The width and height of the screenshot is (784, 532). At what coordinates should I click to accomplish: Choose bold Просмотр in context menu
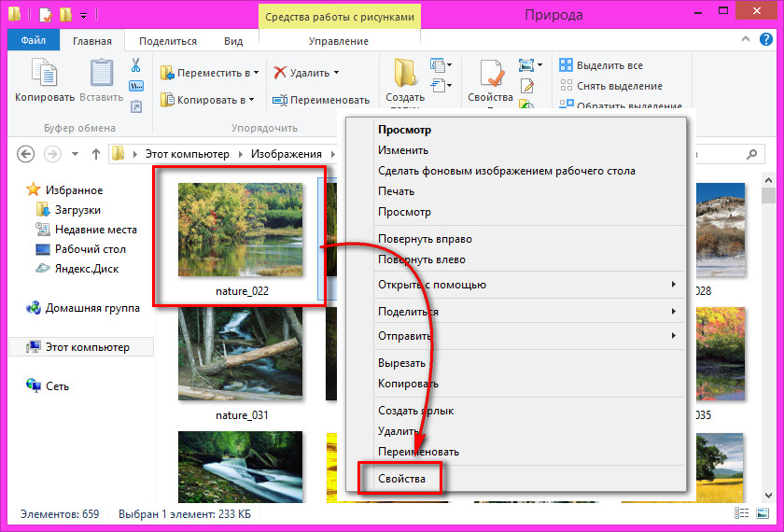[404, 130]
